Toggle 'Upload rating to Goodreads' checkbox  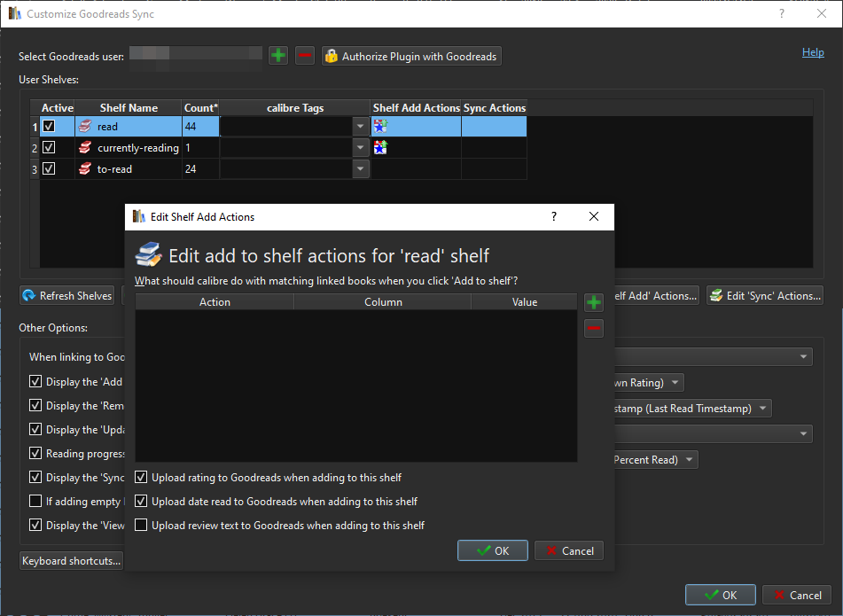pyautogui.click(x=141, y=477)
